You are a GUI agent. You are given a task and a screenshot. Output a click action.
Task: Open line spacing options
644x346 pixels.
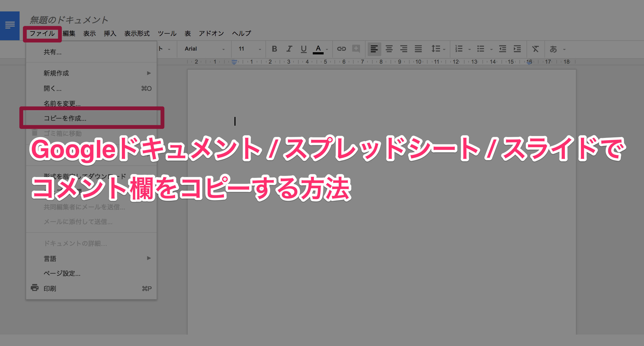tap(438, 49)
